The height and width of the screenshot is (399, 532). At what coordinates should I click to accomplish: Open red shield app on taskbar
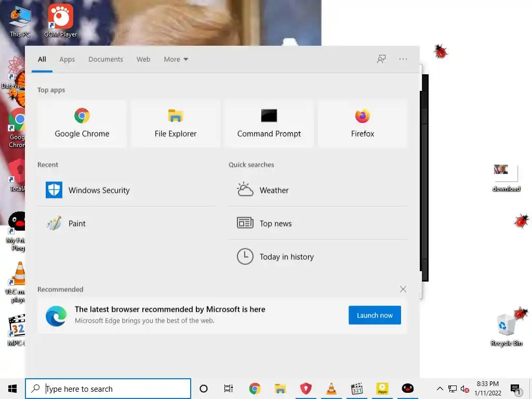tap(305, 389)
